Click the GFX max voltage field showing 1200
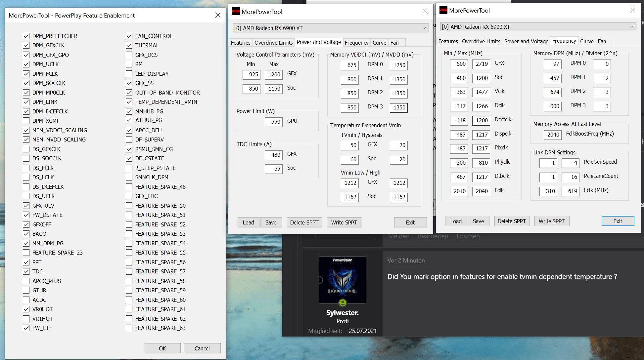The height and width of the screenshot is (360, 644). (274, 74)
